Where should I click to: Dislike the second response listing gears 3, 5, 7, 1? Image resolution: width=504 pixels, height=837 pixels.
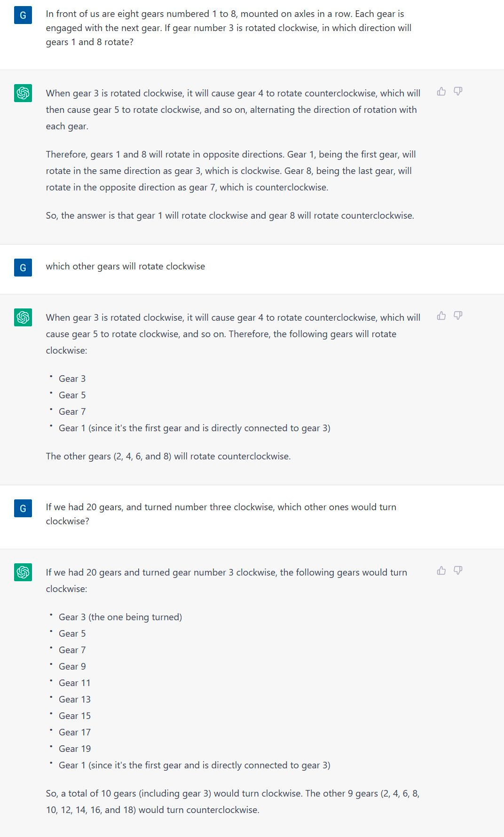click(458, 316)
